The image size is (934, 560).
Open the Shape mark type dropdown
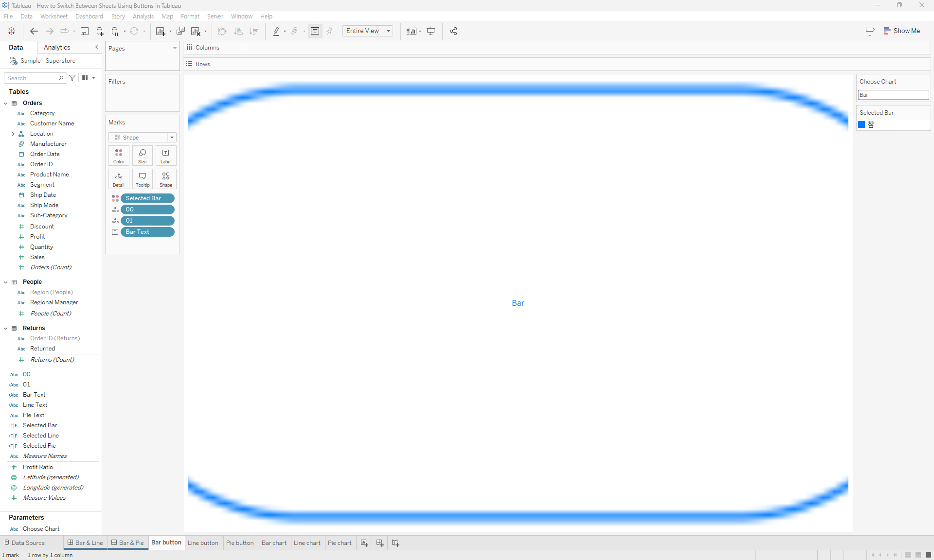point(172,137)
